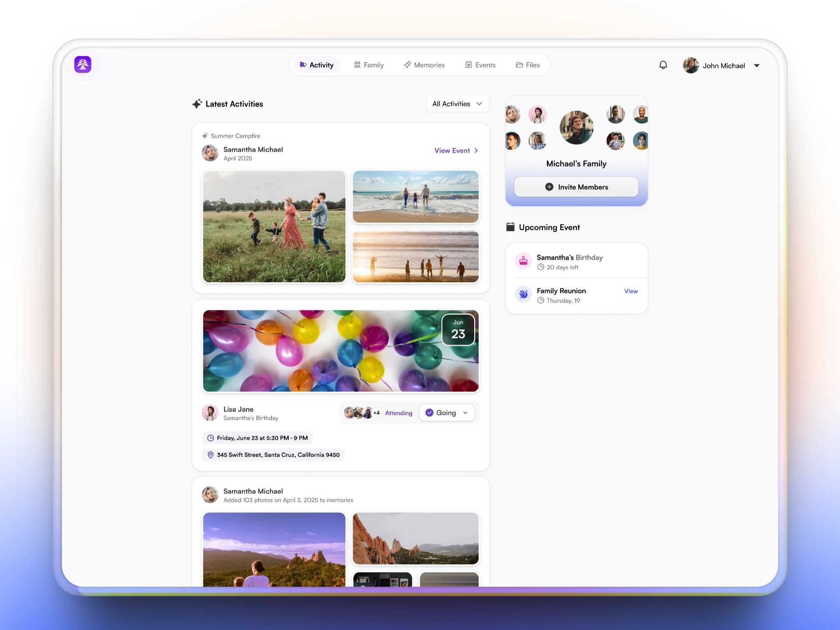
Task: Click the purple tree app logo
Action: point(83,64)
